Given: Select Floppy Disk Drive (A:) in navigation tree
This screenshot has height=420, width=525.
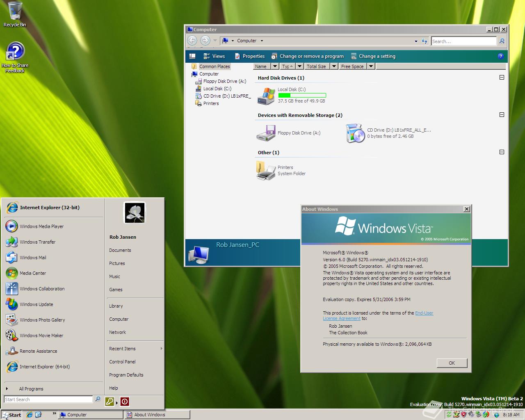Looking at the screenshot, I should (221, 81).
